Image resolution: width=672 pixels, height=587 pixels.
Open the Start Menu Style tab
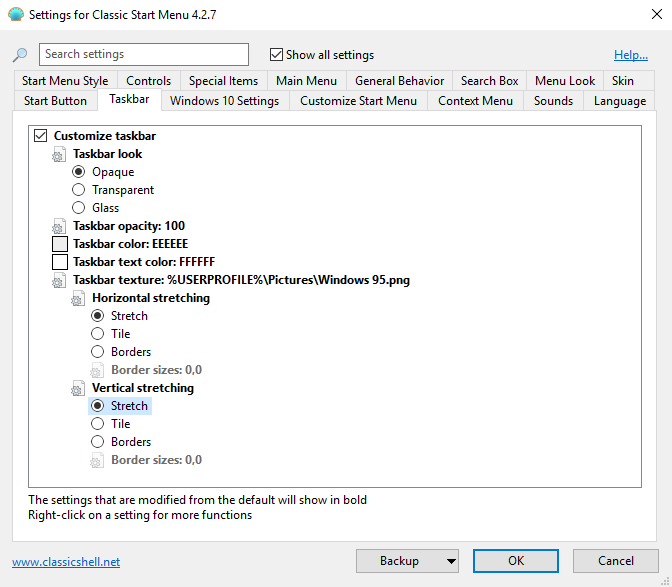65,81
